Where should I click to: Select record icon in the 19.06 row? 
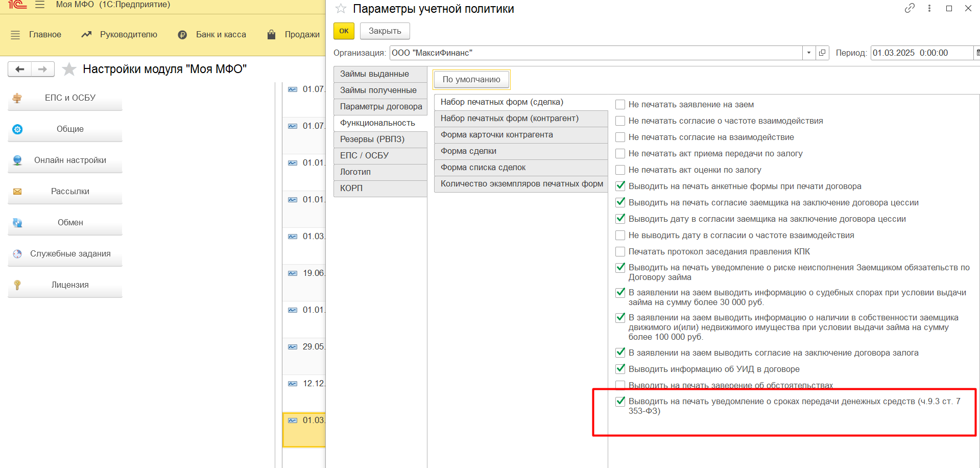[x=293, y=273]
